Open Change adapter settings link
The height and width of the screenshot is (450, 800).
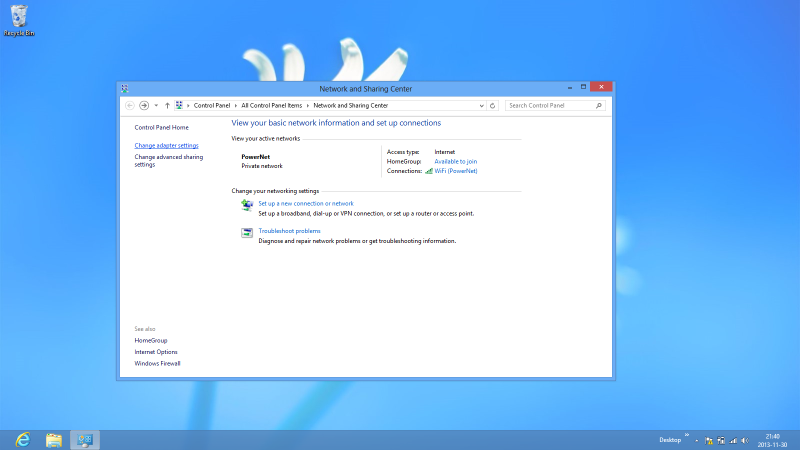[166, 145]
